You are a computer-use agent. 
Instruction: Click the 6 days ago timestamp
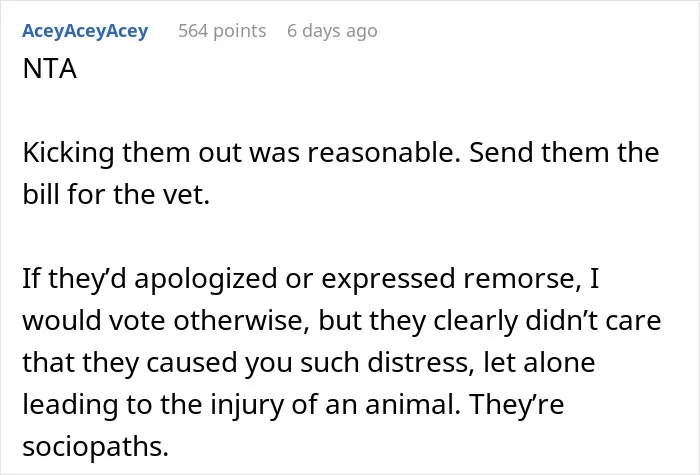tap(332, 31)
